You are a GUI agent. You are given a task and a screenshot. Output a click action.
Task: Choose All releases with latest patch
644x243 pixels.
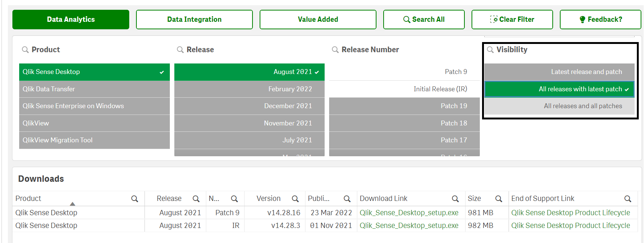[x=559, y=89]
